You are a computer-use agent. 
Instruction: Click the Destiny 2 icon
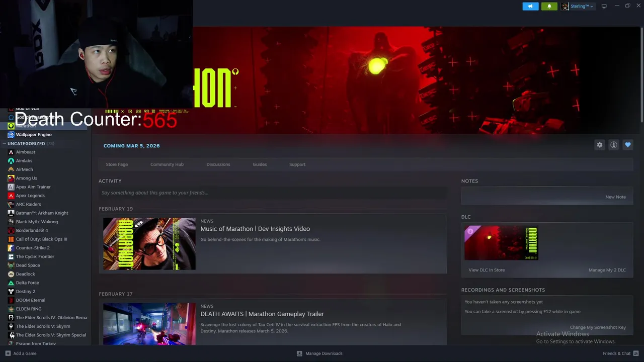click(11, 291)
